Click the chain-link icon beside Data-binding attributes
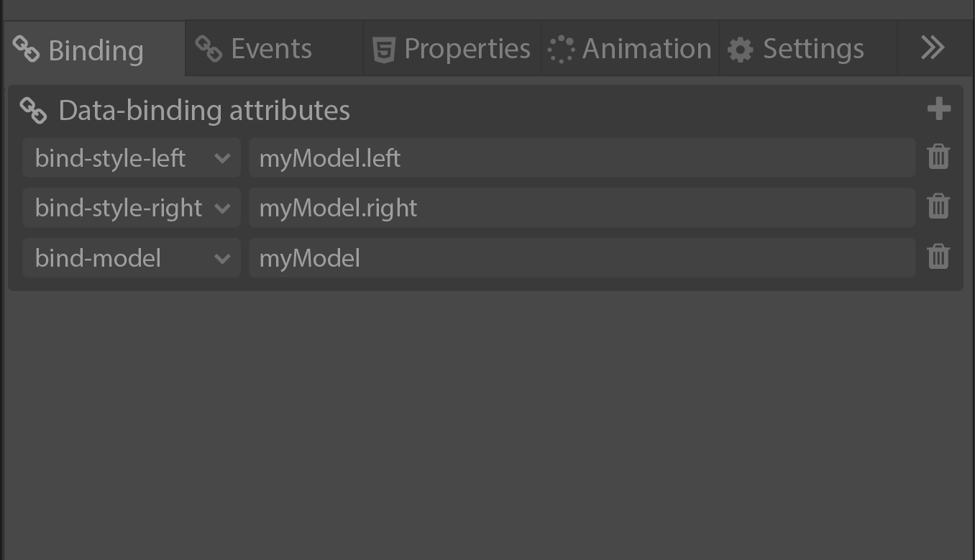The width and height of the screenshot is (975, 560). [x=33, y=111]
